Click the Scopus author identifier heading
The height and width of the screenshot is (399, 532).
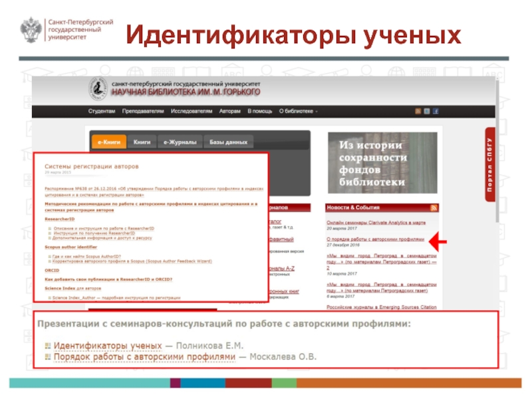point(70,247)
